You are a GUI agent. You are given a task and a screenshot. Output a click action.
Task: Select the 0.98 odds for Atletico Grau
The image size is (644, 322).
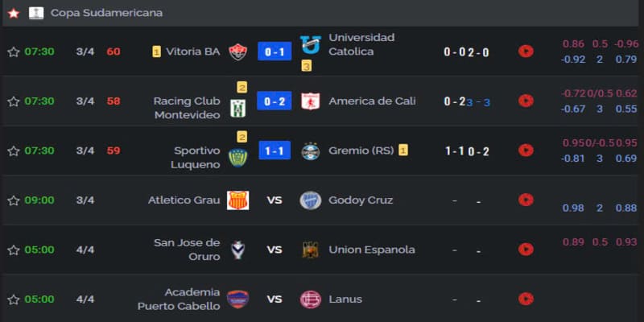pyautogui.click(x=573, y=208)
